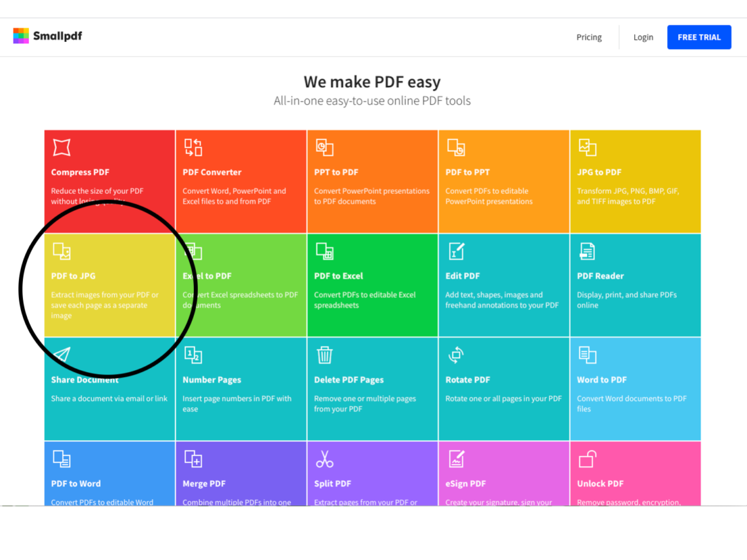
Task: Click 'Convert PDFs to editable PowerPoint presentations' text
Action: 489,196
